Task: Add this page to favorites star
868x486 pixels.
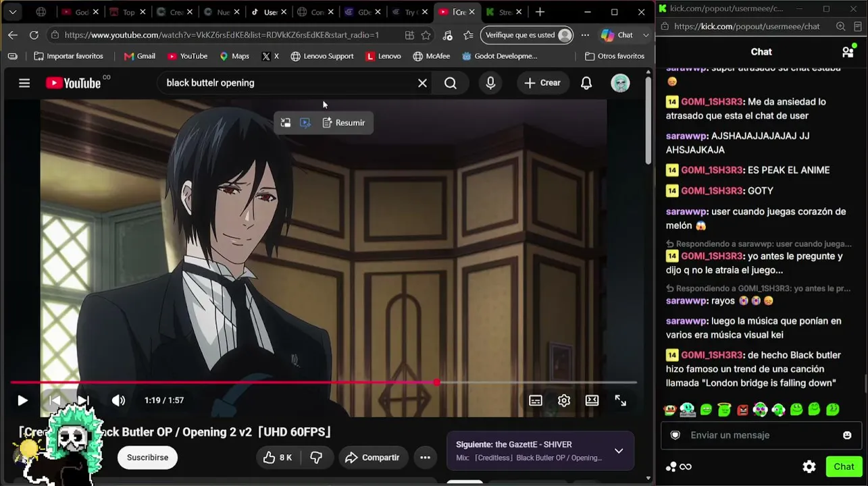Action: (x=426, y=35)
